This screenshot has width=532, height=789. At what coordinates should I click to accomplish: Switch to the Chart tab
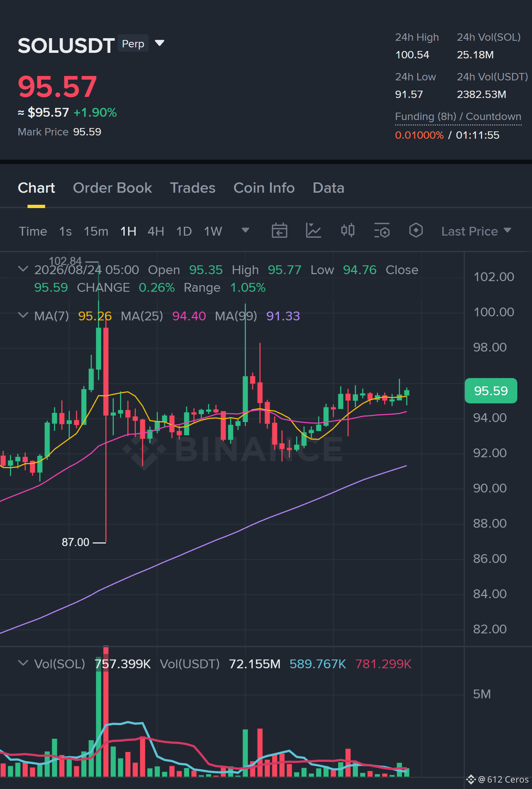(36, 188)
